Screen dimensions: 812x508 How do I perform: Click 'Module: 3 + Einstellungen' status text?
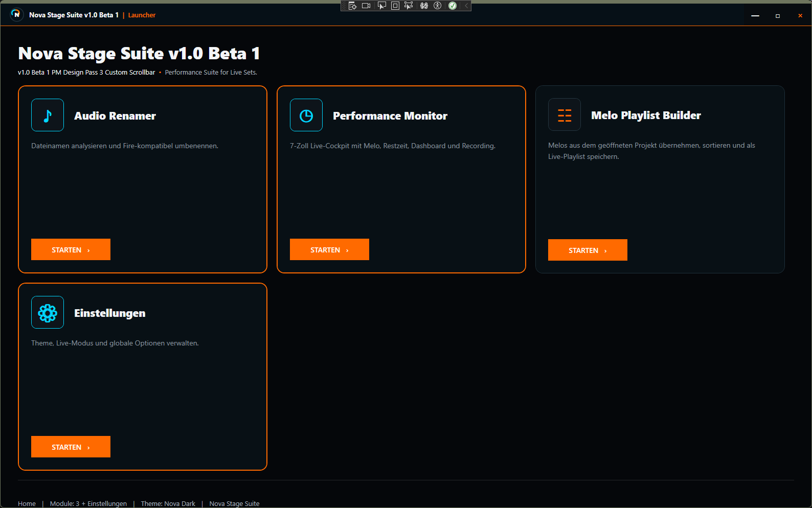(x=88, y=503)
